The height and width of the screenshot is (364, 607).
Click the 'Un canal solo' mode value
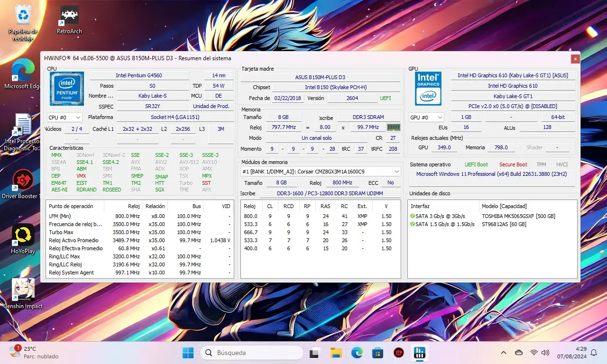[316, 138]
